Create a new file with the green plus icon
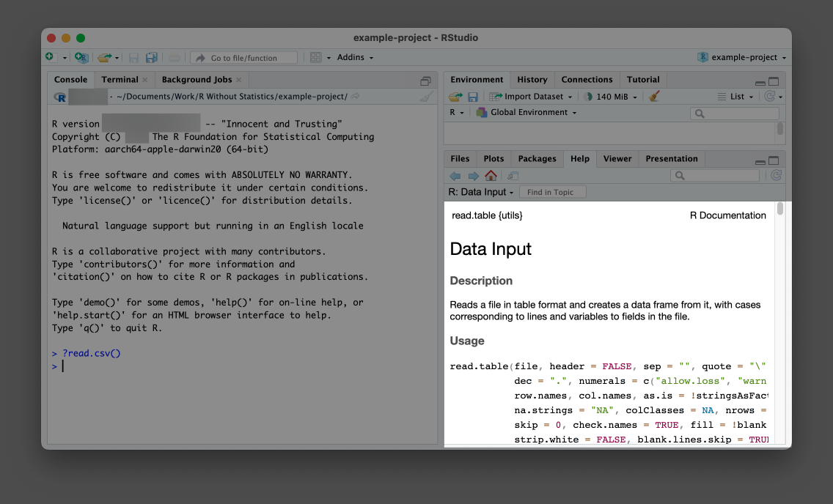The height and width of the screenshot is (504, 833). click(x=50, y=56)
